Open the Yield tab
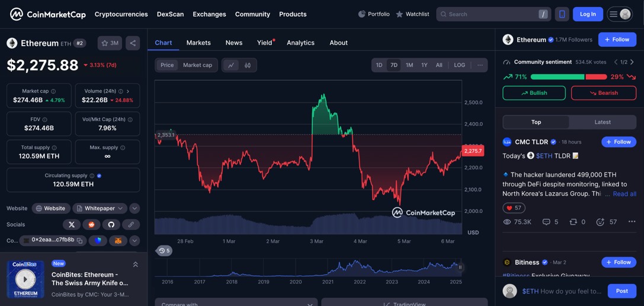Viewport: 644px width, 306px height. click(x=265, y=43)
